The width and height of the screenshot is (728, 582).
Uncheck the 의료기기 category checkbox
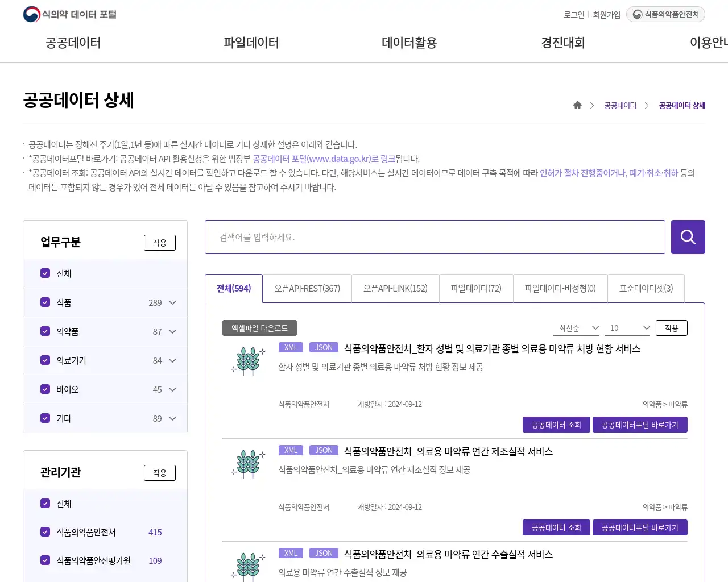45,360
